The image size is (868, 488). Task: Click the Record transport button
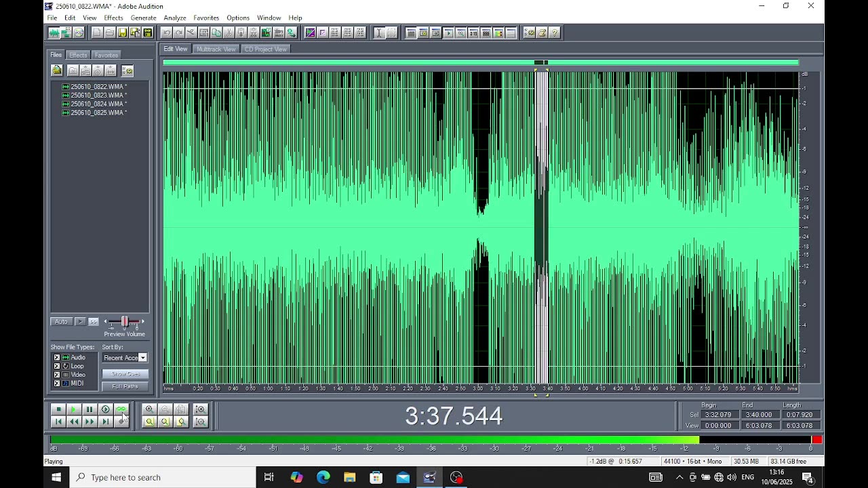[121, 422]
